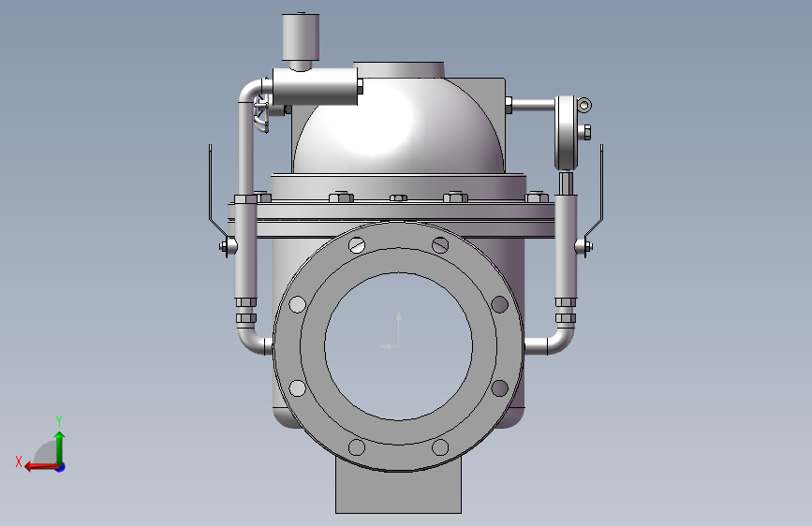
Task: Select the domed bonnet cover of the valve
Action: coord(398,125)
